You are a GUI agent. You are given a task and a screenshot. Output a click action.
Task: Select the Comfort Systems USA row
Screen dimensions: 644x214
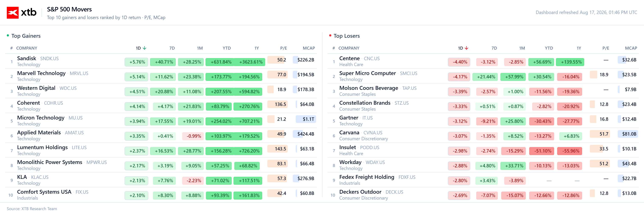click(161, 195)
